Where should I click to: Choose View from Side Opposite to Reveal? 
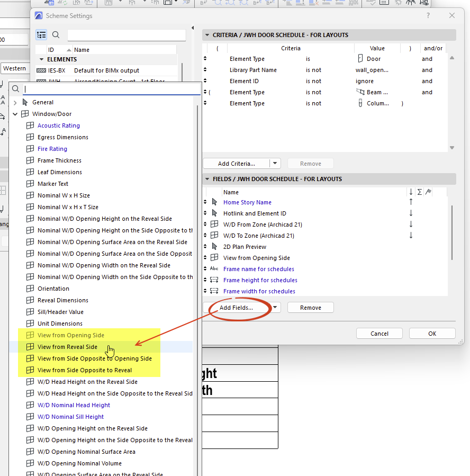click(x=85, y=370)
